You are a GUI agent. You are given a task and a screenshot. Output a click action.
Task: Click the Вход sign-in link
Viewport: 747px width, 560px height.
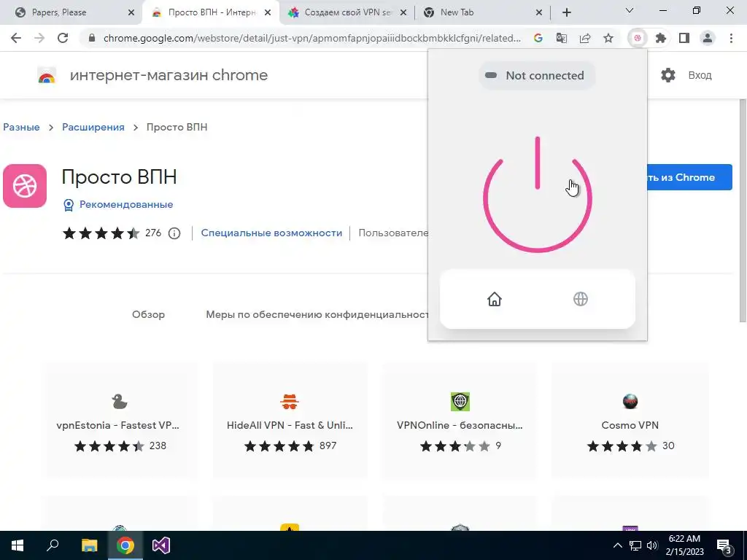point(700,75)
